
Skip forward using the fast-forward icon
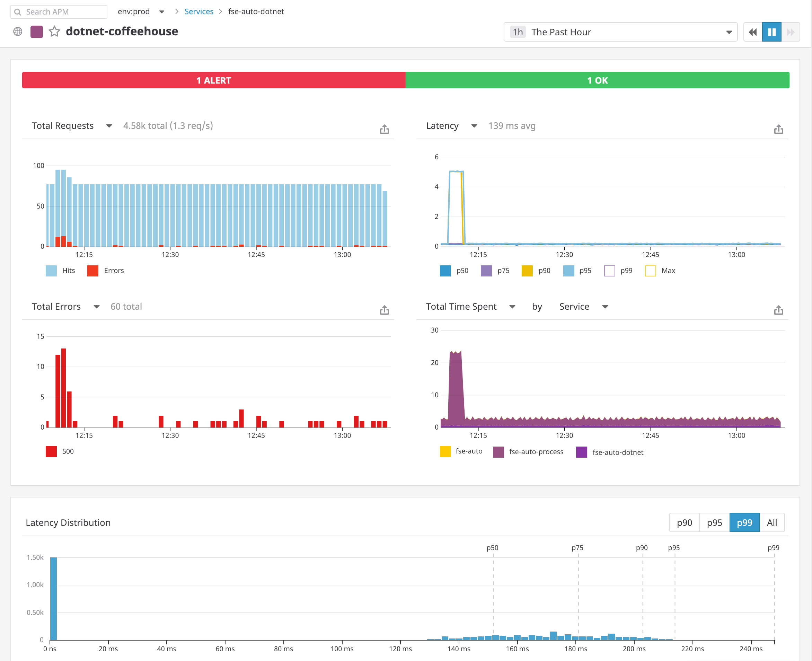pyautogui.click(x=791, y=32)
